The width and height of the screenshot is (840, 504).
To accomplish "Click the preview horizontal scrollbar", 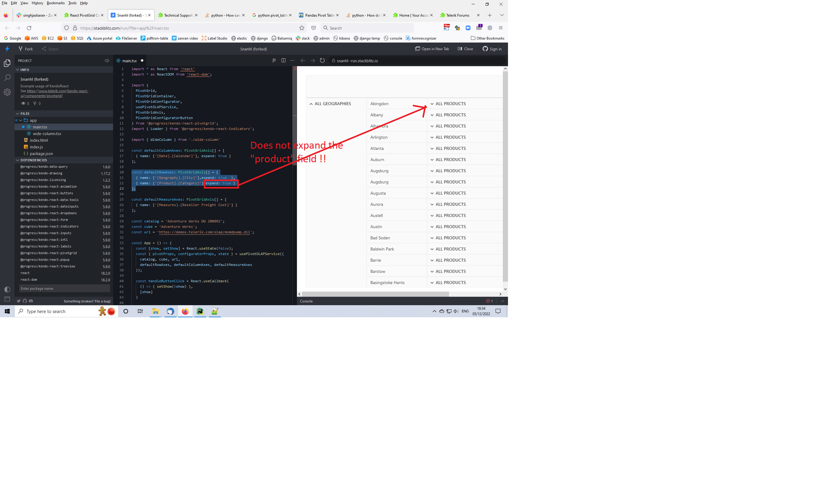I will click(375, 294).
